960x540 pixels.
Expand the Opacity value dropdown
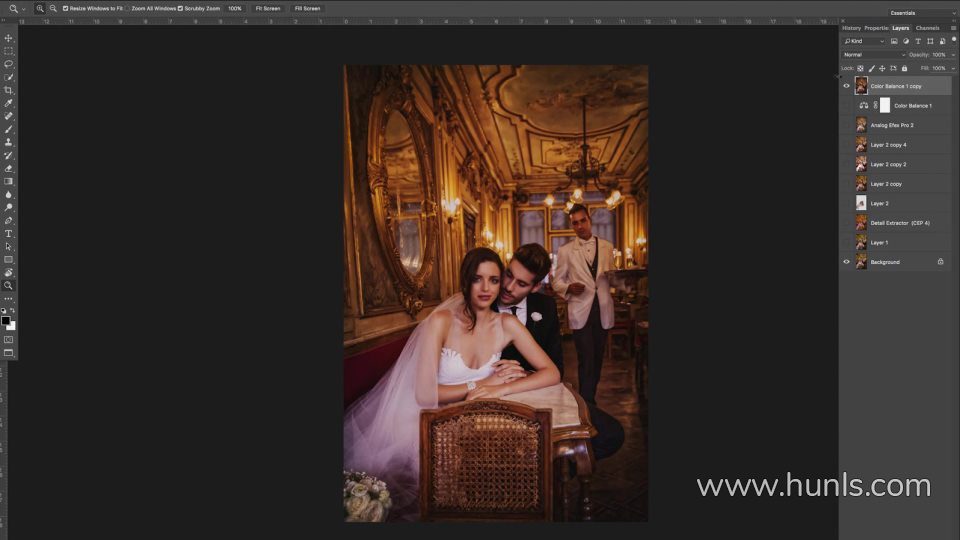coord(953,54)
